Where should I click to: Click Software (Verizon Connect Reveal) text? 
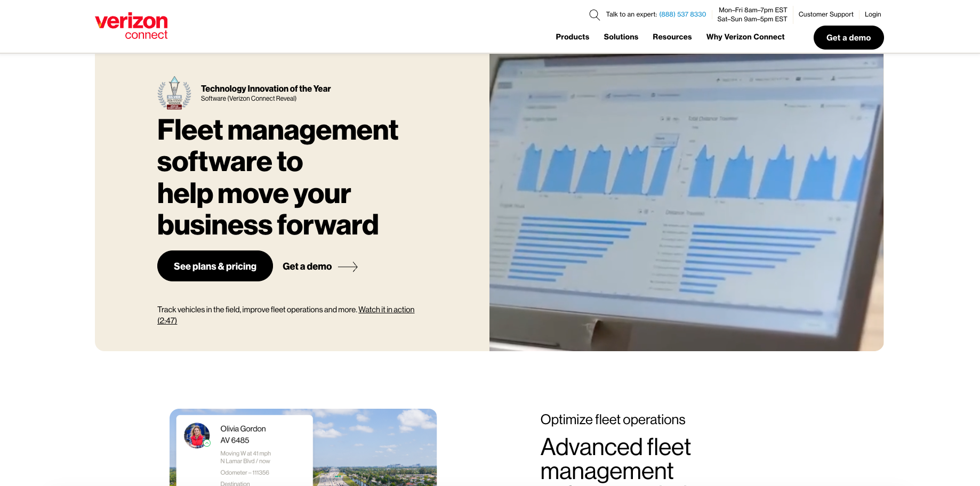[248, 99]
